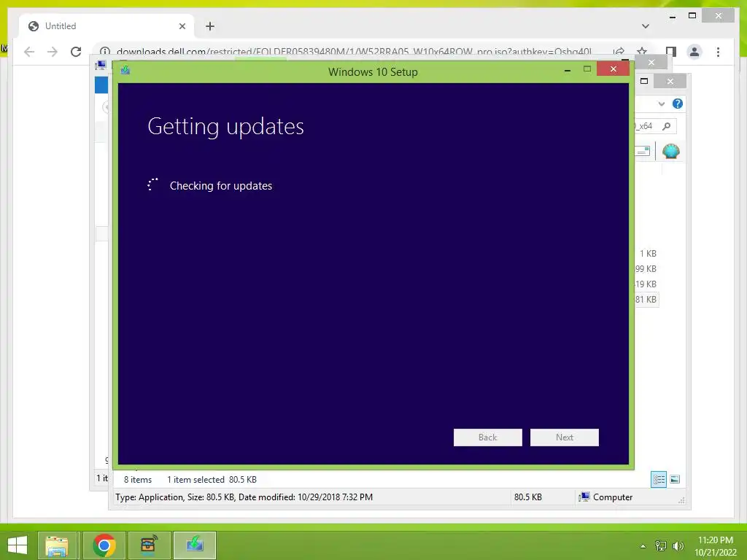747x560 pixels.
Task: Open Chrome tab search chevron
Action: coord(645,26)
